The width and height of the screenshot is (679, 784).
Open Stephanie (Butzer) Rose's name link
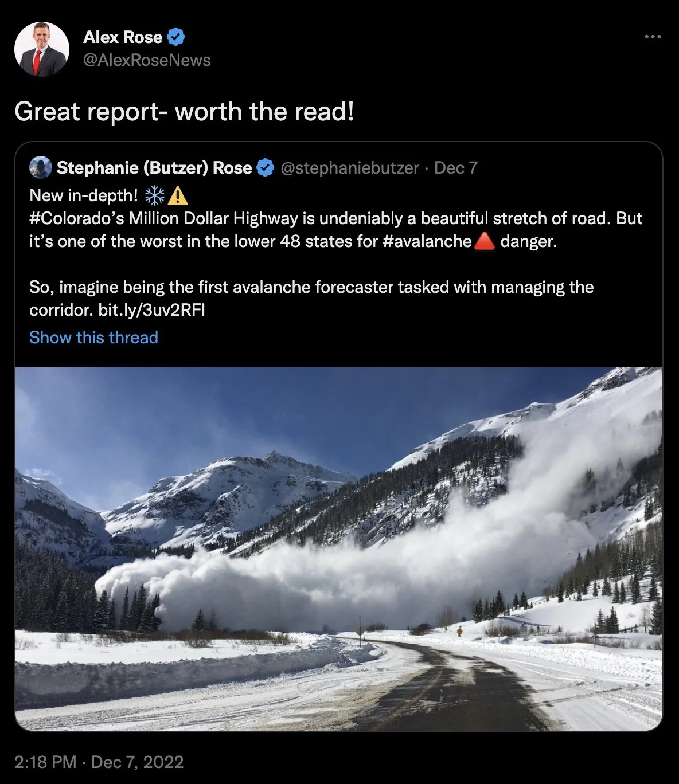coord(154,167)
